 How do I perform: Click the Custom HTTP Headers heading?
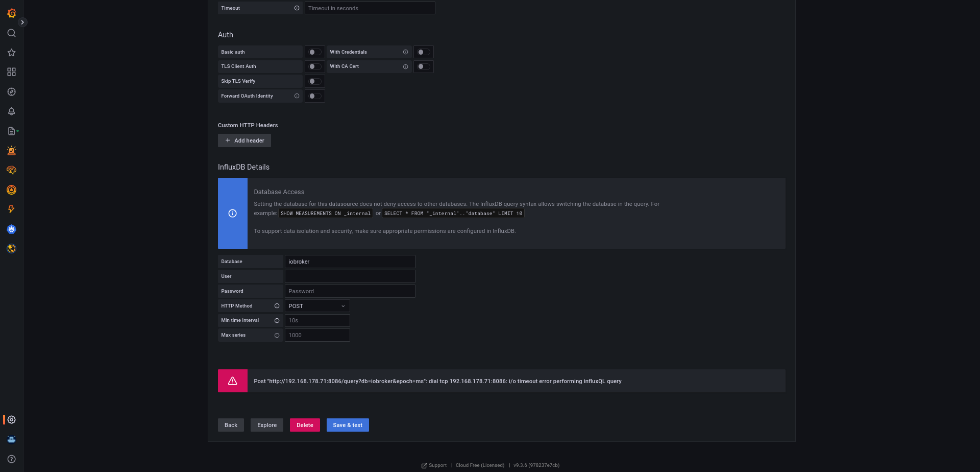(x=248, y=125)
